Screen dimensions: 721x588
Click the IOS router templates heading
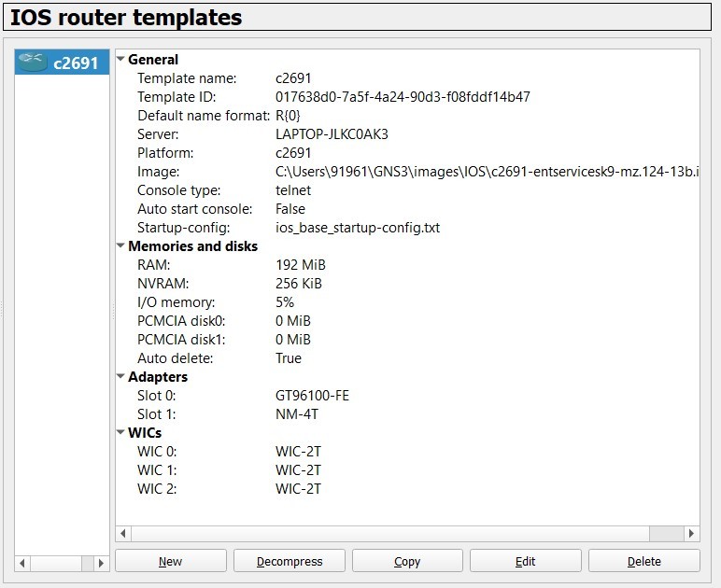tap(126, 18)
